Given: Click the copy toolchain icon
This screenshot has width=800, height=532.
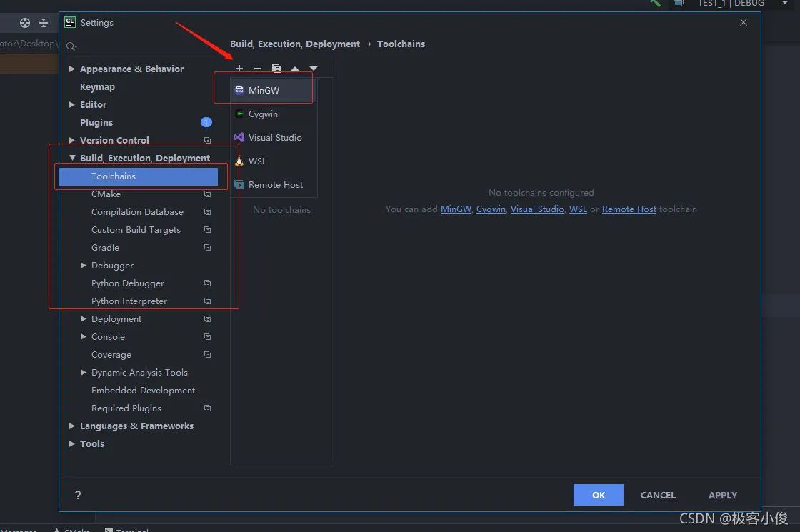Looking at the screenshot, I should (x=276, y=69).
